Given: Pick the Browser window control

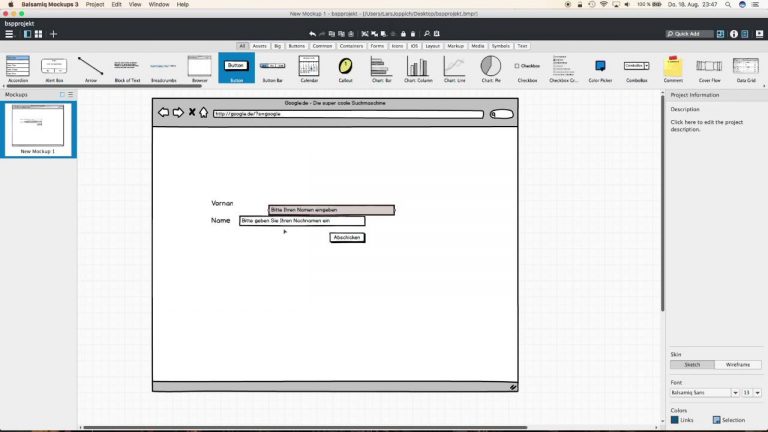Looking at the screenshot, I should pos(200,69).
